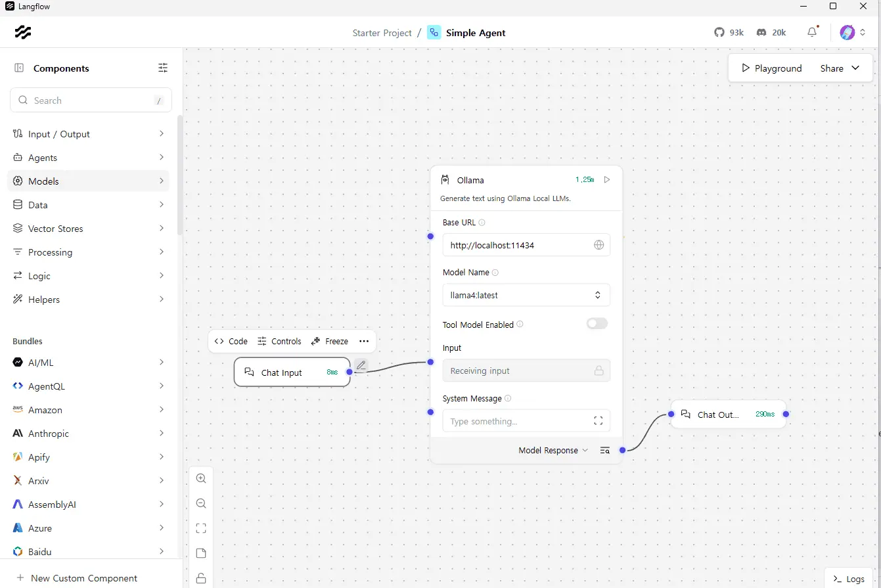The image size is (881, 588).
Task: Click Model Name info icon
Action: [495, 273]
